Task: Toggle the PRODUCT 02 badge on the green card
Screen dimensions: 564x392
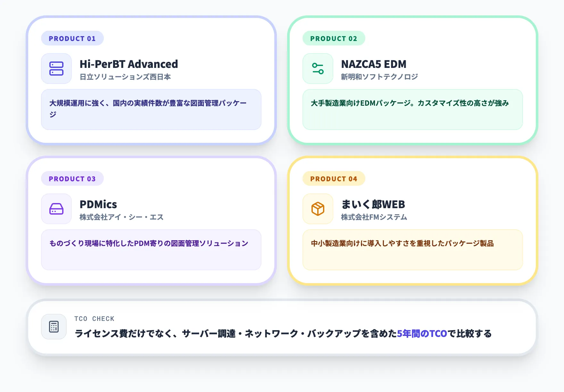Action: 334,38
